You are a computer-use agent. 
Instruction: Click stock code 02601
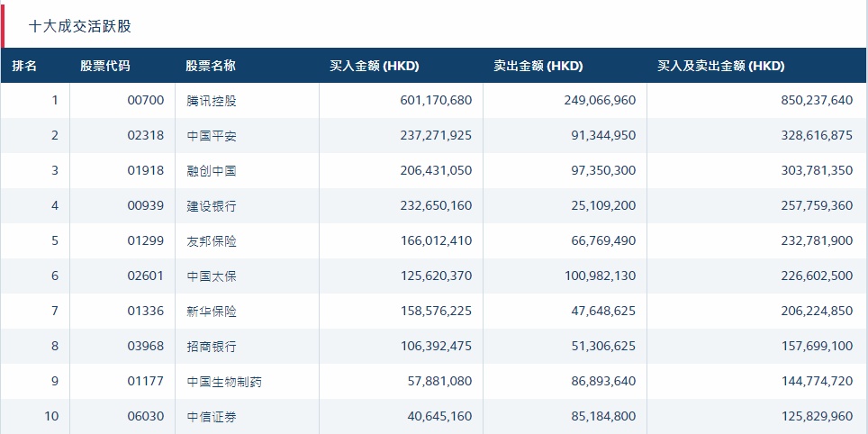(x=146, y=276)
